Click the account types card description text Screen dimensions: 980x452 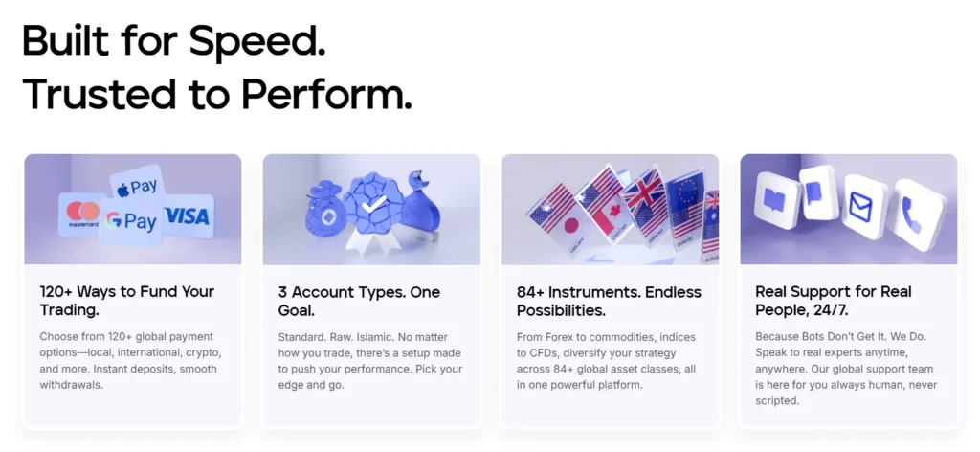pyautogui.click(x=368, y=360)
